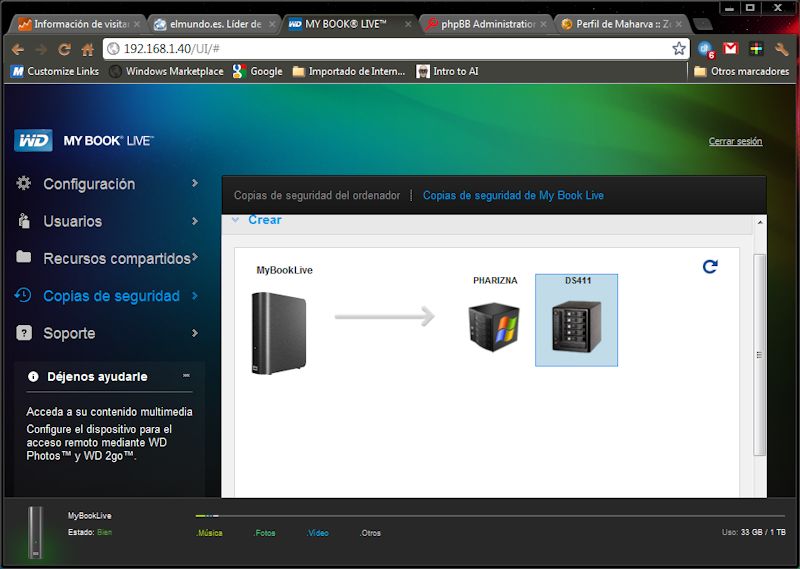Viewport: 800px width, 569px height.
Task: Click the browser forward arrow
Action: tap(41, 50)
